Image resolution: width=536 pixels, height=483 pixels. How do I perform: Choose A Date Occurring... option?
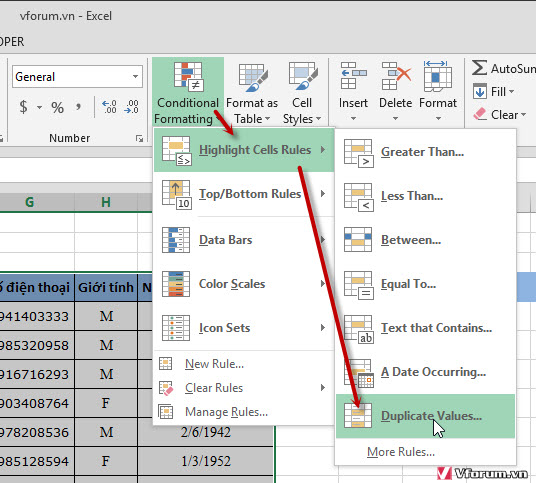coord(425,372)
